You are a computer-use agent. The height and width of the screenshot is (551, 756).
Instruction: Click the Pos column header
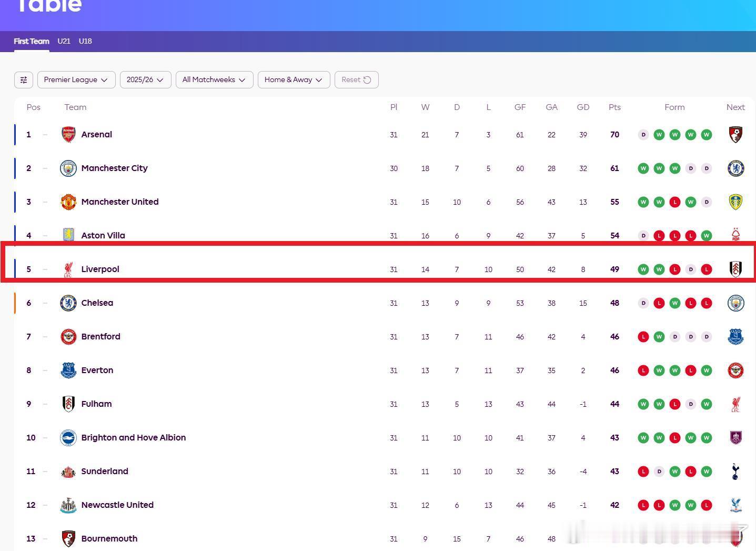[x=34, y=107]
